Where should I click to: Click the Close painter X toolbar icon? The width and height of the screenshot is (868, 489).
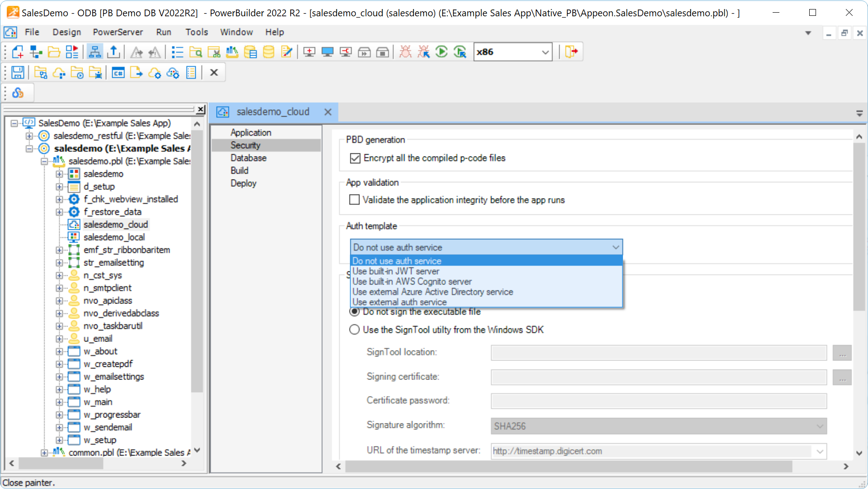[x=214, y=72]
